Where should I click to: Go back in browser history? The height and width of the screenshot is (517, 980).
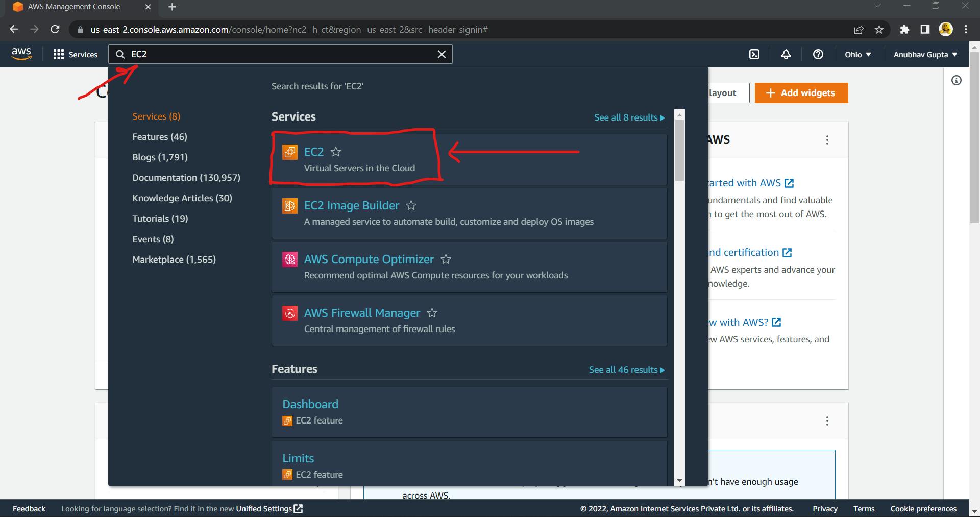14,30
